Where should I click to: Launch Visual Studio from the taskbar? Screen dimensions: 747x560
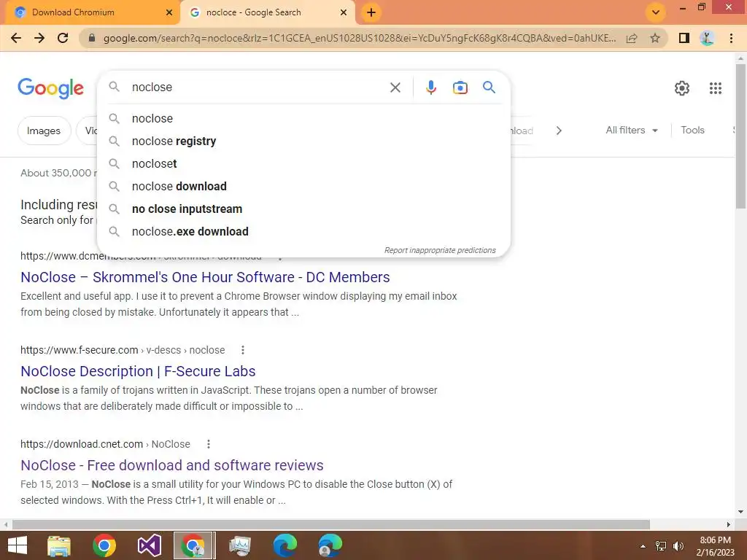[149, 545]
